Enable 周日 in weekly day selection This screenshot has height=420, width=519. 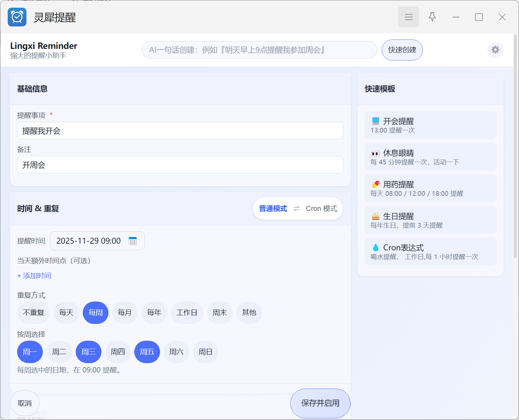click(x=206, y=352)
